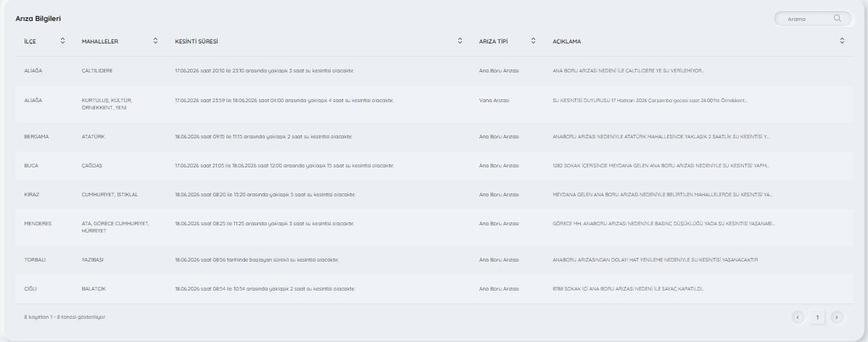This screenshot has width=868, height=342.
Task: Select the BERGAMA district cell
Action: [36, 137]
